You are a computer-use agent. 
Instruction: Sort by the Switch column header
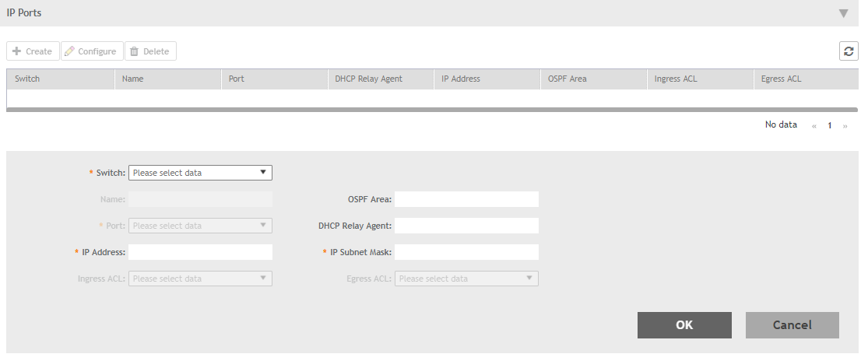27,79
